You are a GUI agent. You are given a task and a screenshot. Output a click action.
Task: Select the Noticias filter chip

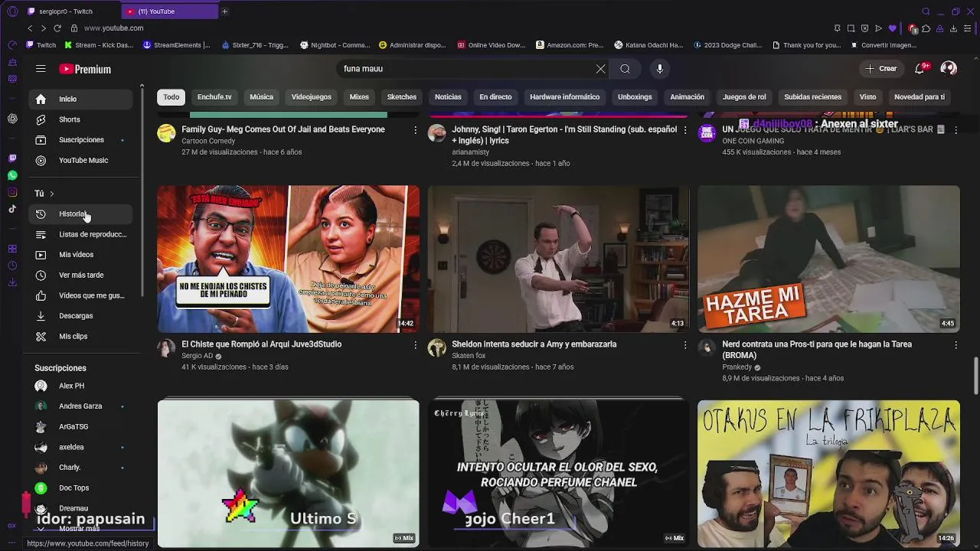click(x=448, y=97)
